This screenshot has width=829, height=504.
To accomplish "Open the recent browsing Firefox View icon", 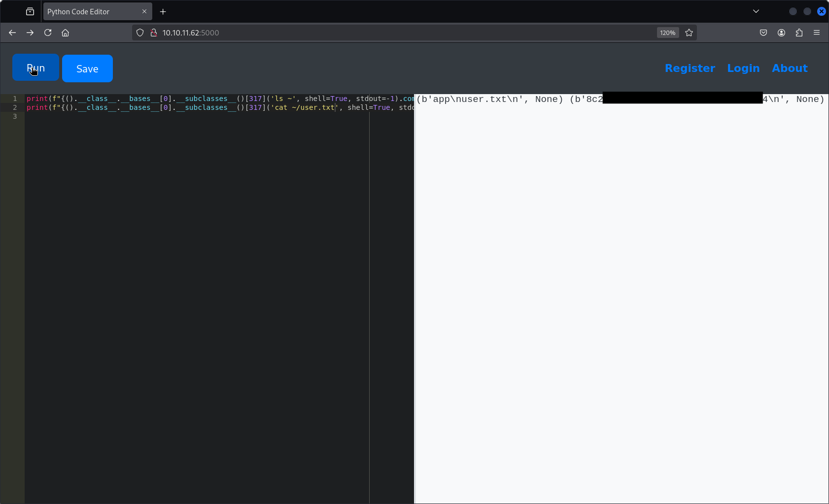I will 30,11.
